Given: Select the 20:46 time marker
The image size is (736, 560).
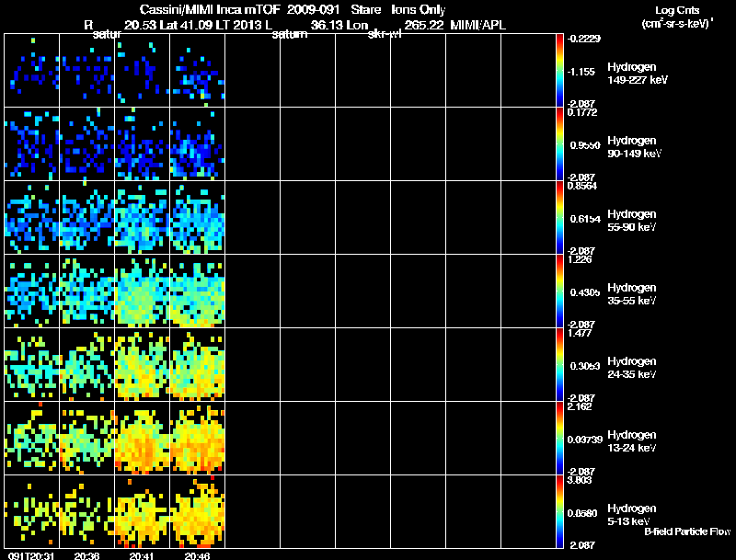Looking at the screenshot, I should coord(196,555).
